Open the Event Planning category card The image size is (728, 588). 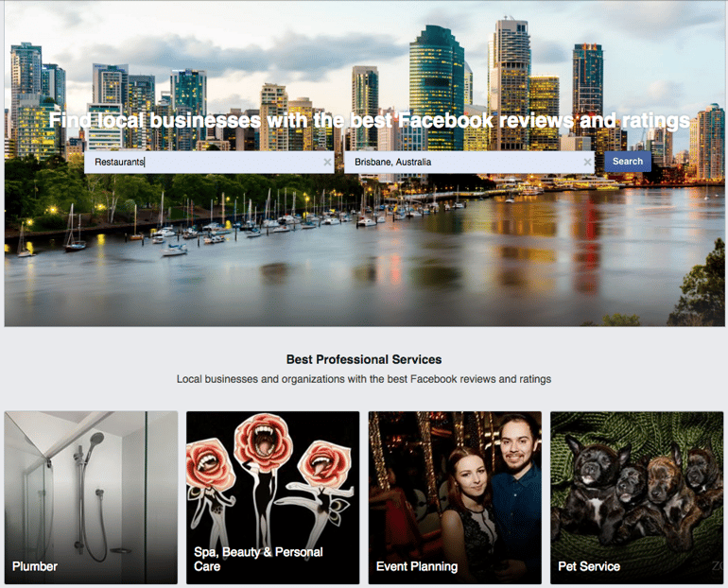455,497
